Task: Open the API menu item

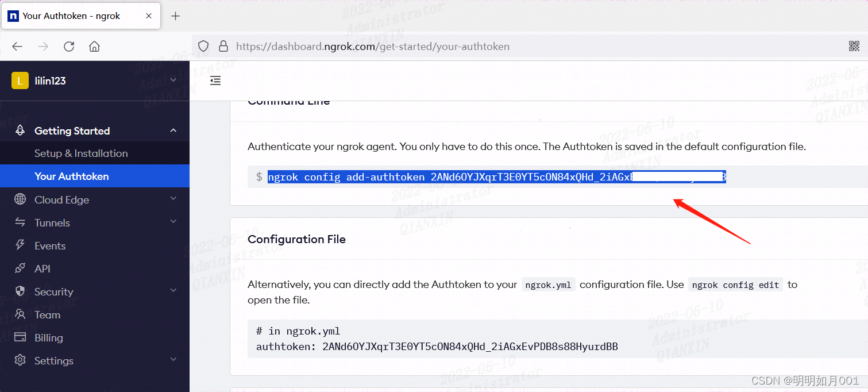Action: click(43, 269)
